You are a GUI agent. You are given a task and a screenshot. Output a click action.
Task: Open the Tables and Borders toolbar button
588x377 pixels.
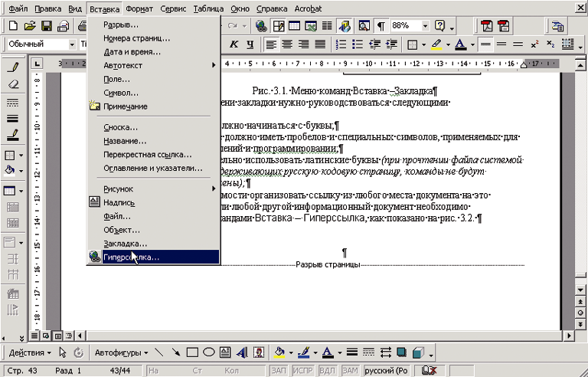click(279, 26)
